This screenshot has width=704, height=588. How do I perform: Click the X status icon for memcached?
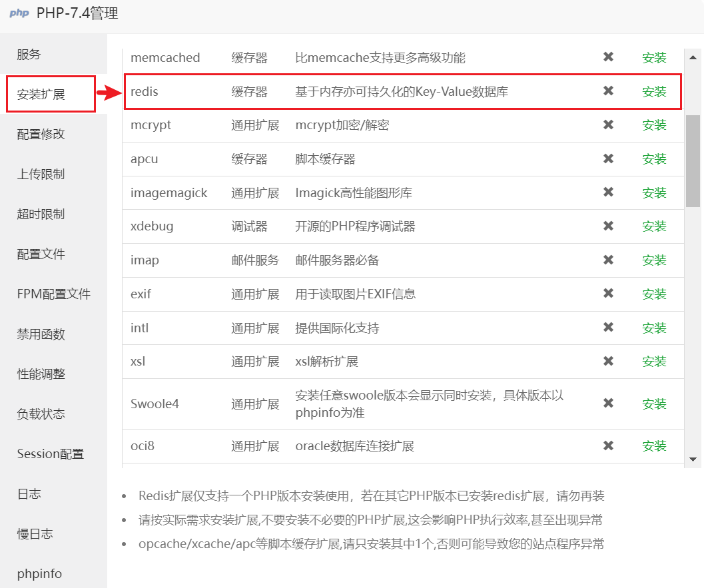click(608, 57)
